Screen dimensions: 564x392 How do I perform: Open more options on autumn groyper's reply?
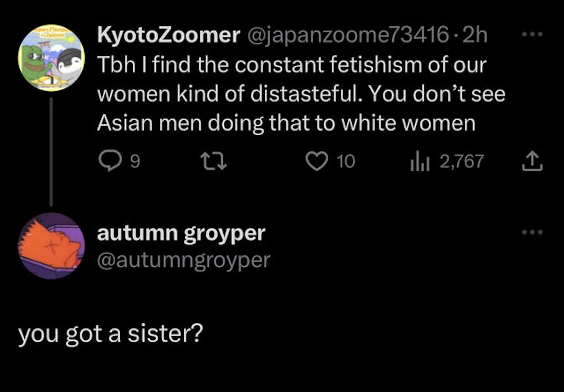[532, 232]
